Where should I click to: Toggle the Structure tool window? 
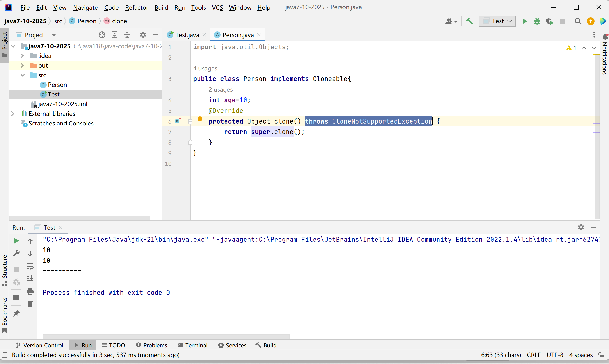point(4,270)
